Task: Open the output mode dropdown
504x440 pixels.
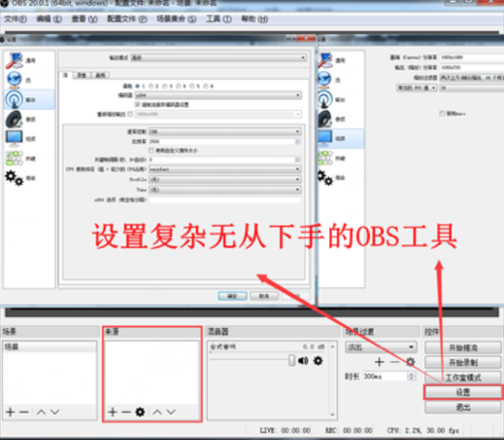Action: click(x=219, y=58)
